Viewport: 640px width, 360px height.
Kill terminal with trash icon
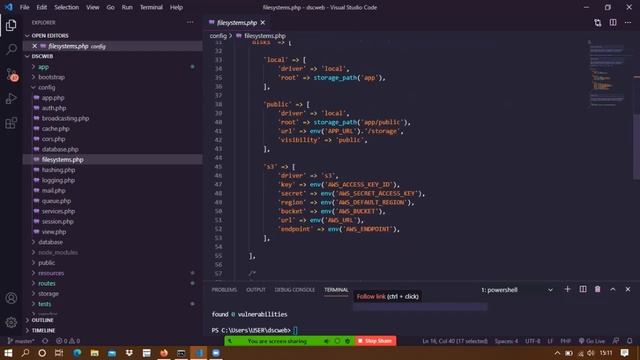(598, 289)
